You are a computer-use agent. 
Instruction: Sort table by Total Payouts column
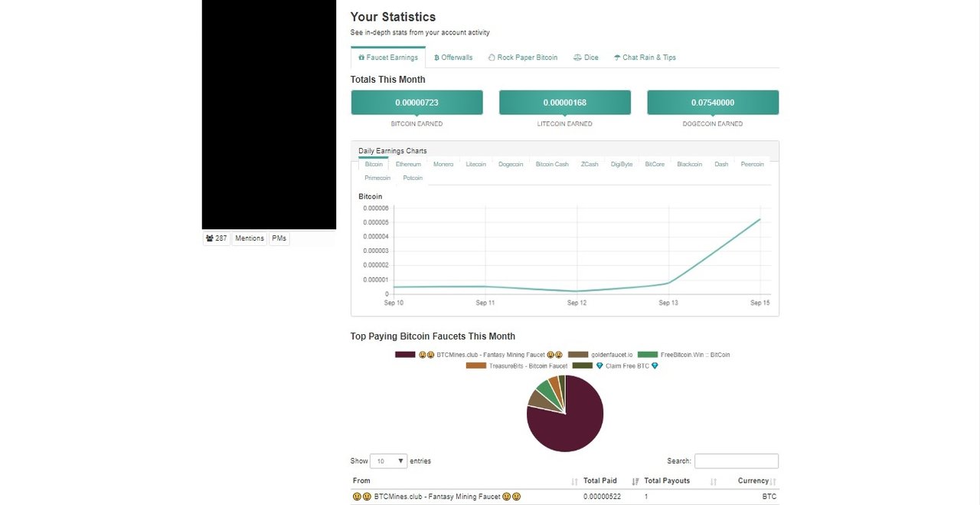point(681,481)
